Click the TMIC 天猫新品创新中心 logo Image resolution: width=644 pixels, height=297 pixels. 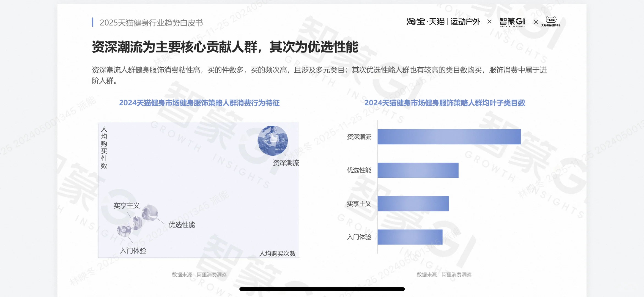(x=551, y=21)
